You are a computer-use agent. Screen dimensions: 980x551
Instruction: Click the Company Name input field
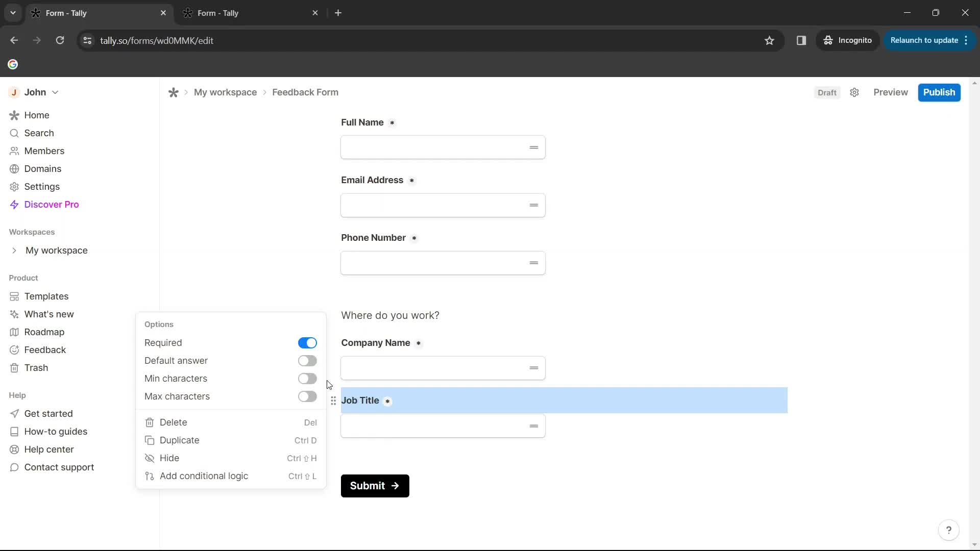[x=443, y=368]
